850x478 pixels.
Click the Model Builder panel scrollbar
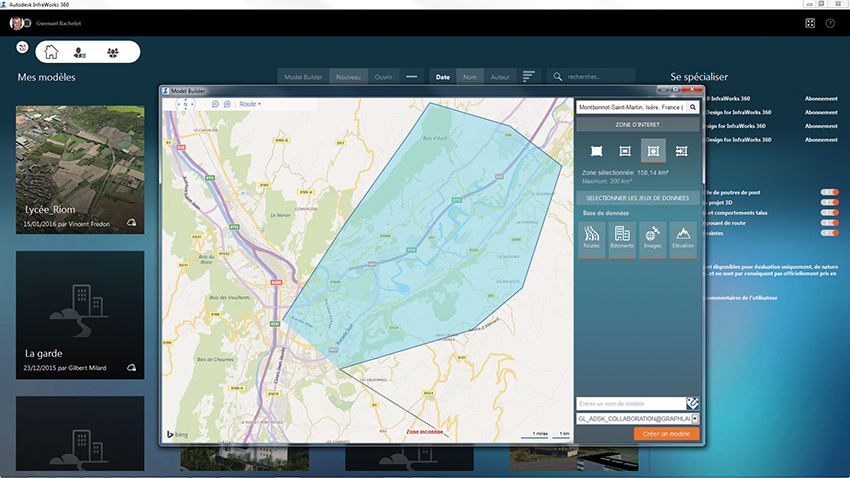pos(703,141)
